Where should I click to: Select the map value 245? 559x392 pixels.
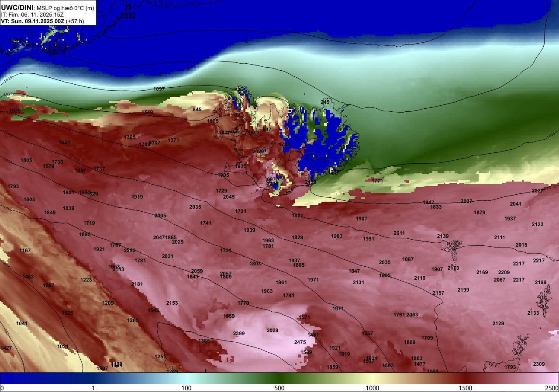(x=325, y=102)
